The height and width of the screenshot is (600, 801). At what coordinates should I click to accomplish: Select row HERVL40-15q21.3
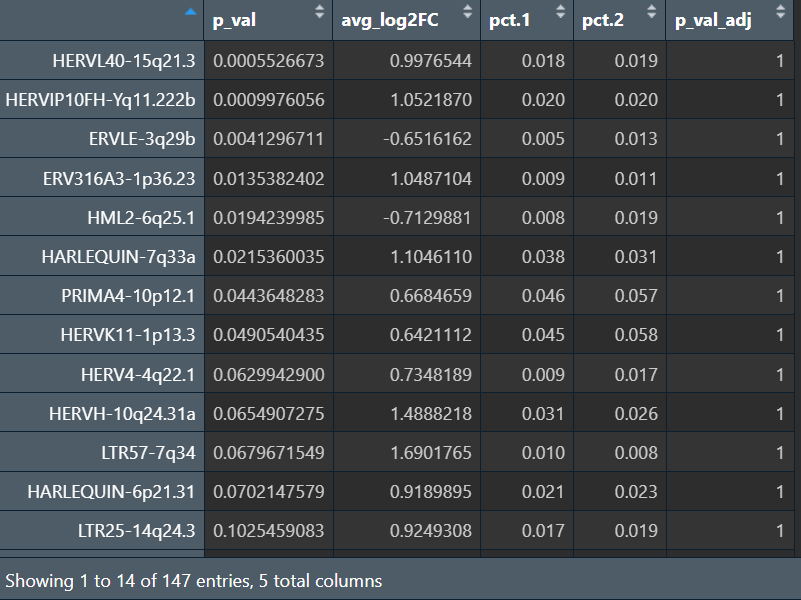click(x=124, y=61)
